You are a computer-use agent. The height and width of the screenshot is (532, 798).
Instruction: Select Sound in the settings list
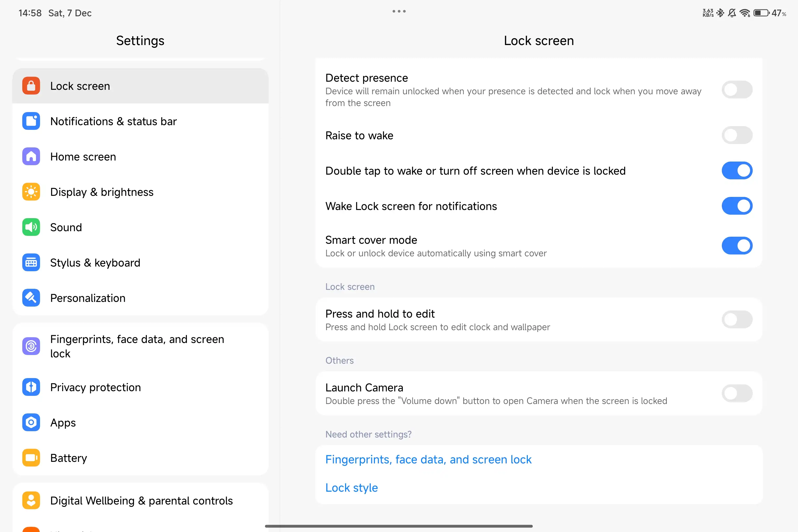[141, 227]
